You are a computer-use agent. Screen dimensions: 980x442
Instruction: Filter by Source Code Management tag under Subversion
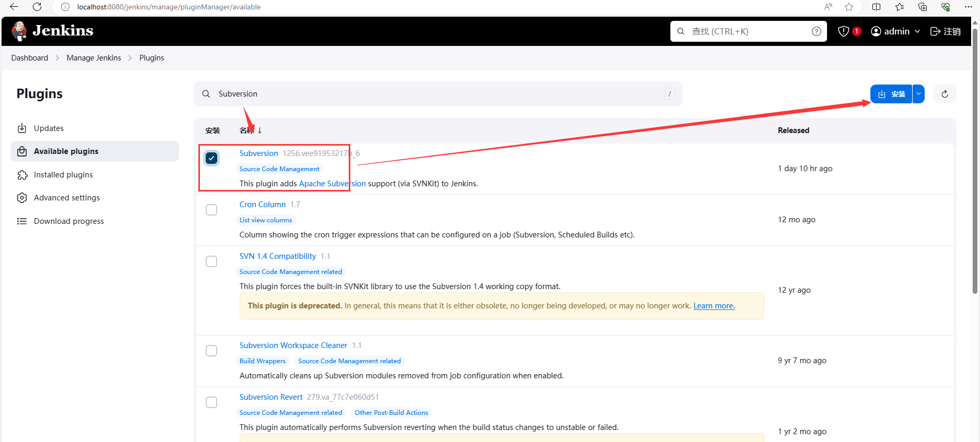(x=279, y=169)
